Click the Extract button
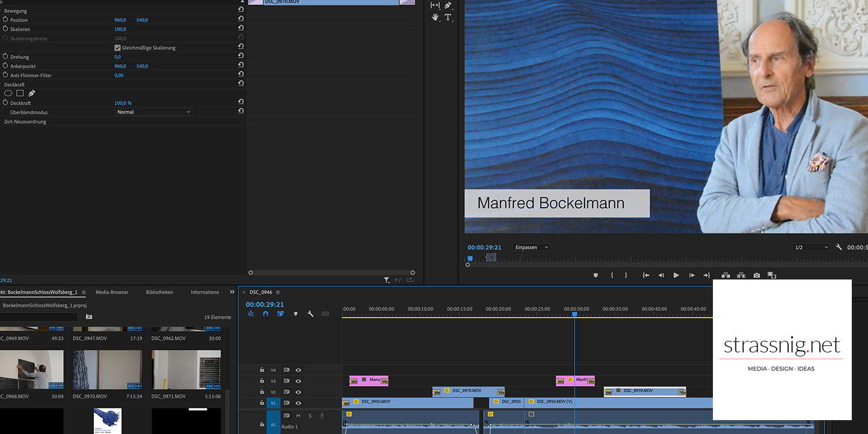Viewport: 868px width, 434px height. (x=741, y=275)
